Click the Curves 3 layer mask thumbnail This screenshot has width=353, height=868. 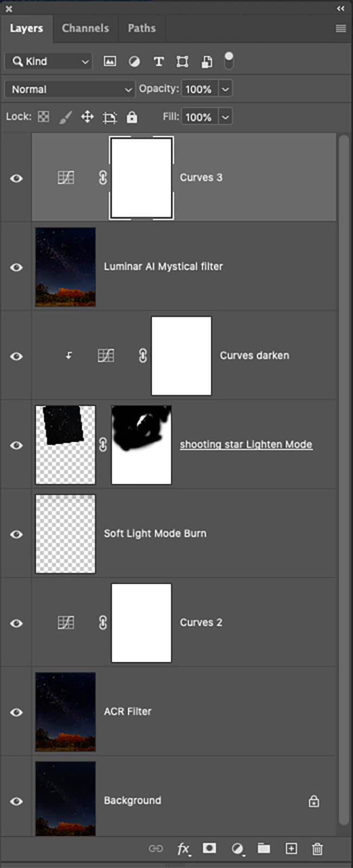pos(142,178)
